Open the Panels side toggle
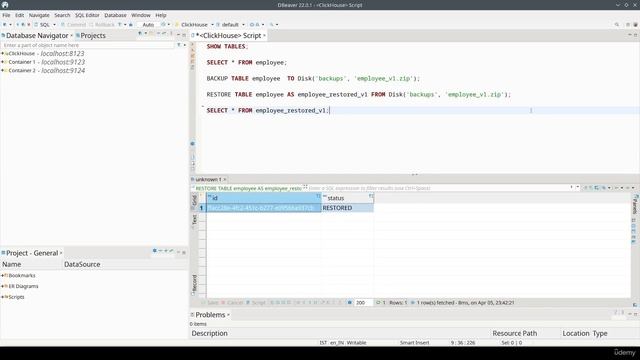This screenshot has width=640, height=360. pyautogui.click(x=635, y=204)
